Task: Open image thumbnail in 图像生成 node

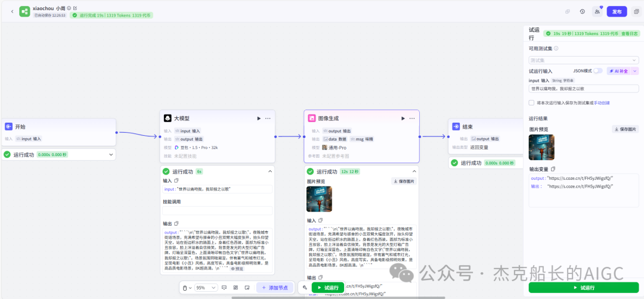Action: pos(319,198)
